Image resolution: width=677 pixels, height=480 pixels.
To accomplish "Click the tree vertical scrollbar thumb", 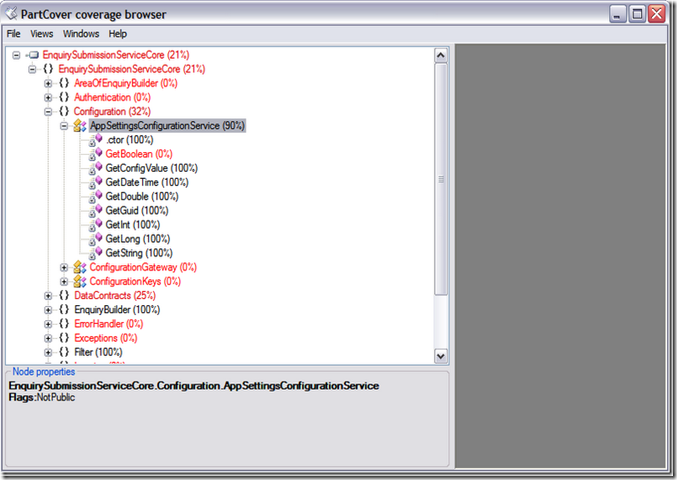I will [441, 179].
